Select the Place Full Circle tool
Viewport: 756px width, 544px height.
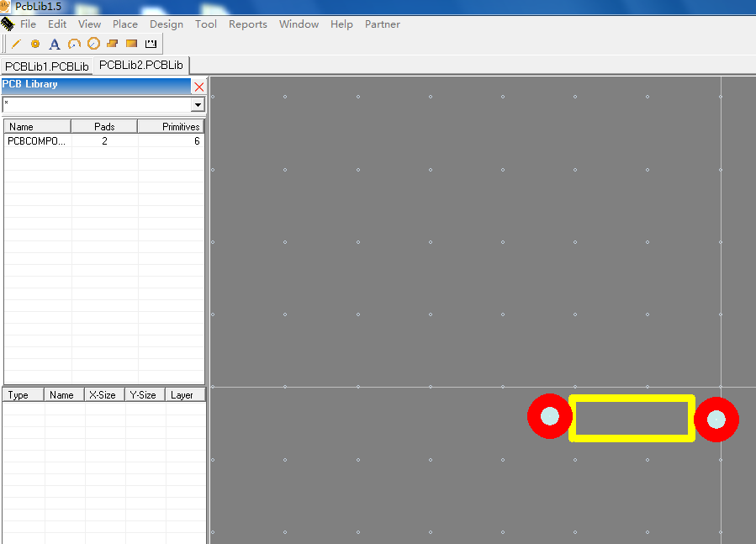point(93,44)
